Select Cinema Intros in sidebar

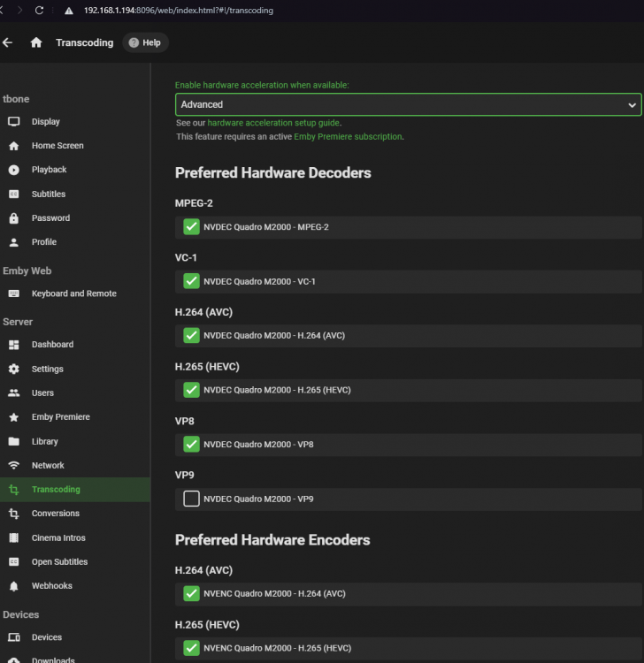click(x=58, y=537)
